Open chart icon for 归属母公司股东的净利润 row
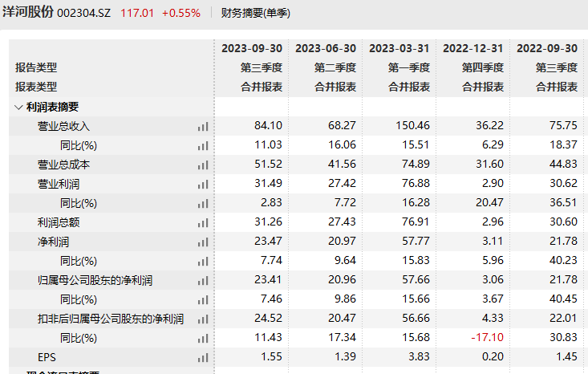This screenshot has width=588, height=374. point(203,281)
